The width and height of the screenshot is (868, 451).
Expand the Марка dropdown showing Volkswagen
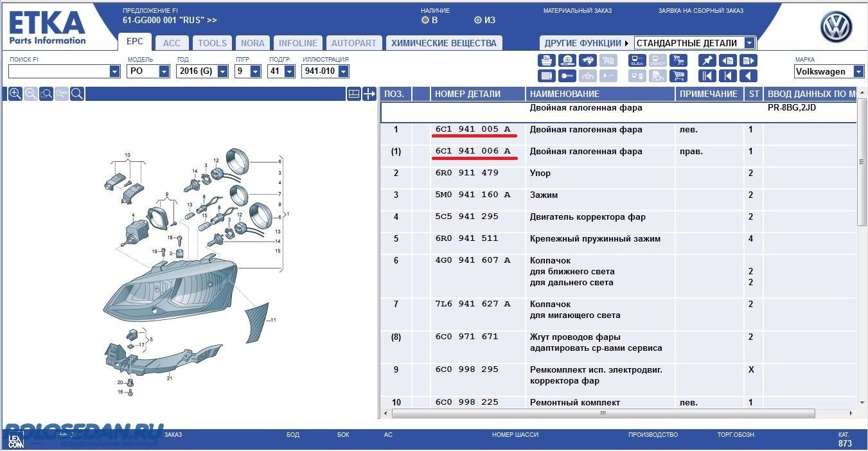[x=858, y=71]
